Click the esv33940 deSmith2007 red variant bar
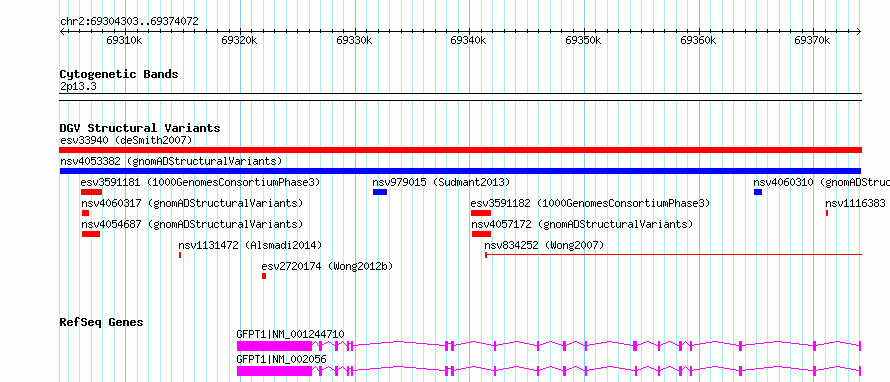This screenshot has width=890, height=382. 460,150
